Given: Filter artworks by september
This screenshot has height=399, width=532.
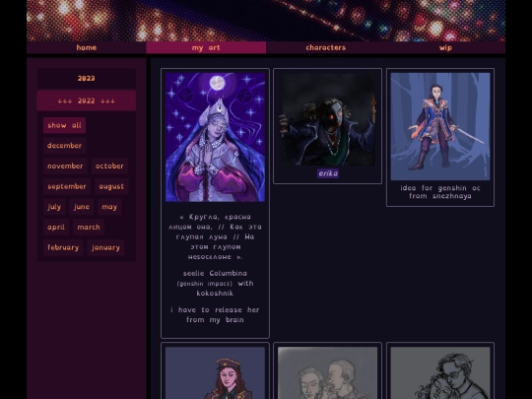Looking at the screenshot, I should click(67, 186).
